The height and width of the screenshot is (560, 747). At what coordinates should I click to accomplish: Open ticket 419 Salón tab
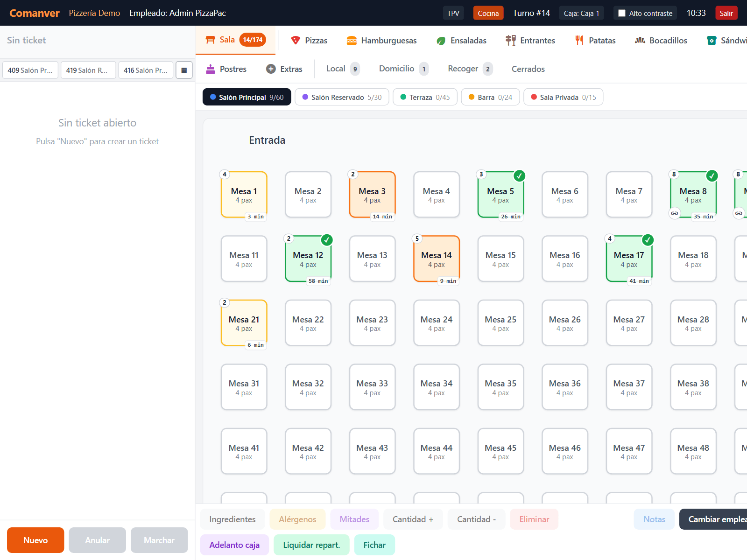pos(88,70)
